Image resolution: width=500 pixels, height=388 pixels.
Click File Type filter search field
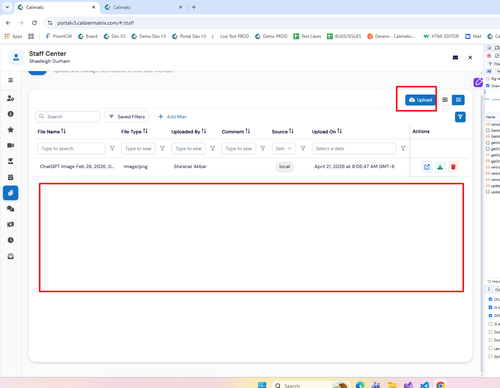(x=138, y=148)
